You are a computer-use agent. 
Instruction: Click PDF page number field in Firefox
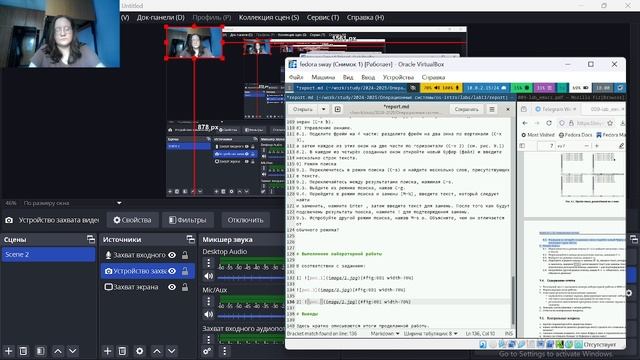click(x=547, y=146)
